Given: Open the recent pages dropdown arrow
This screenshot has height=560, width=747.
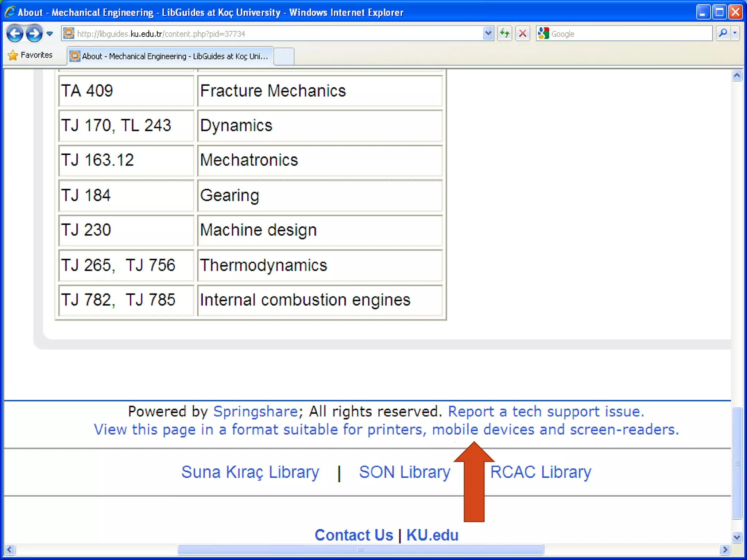Looking at the screenshot, I should (x=50, y=34).
